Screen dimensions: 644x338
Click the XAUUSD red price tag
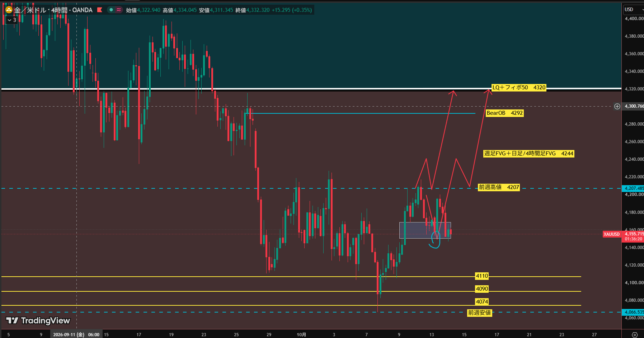click(612, 234)
